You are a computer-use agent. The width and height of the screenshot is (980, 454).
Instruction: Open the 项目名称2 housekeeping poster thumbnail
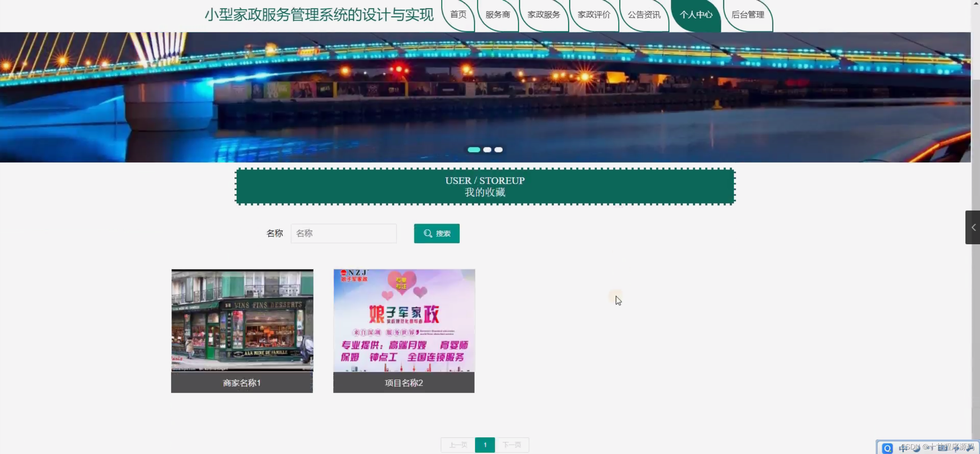click(404, 320)
